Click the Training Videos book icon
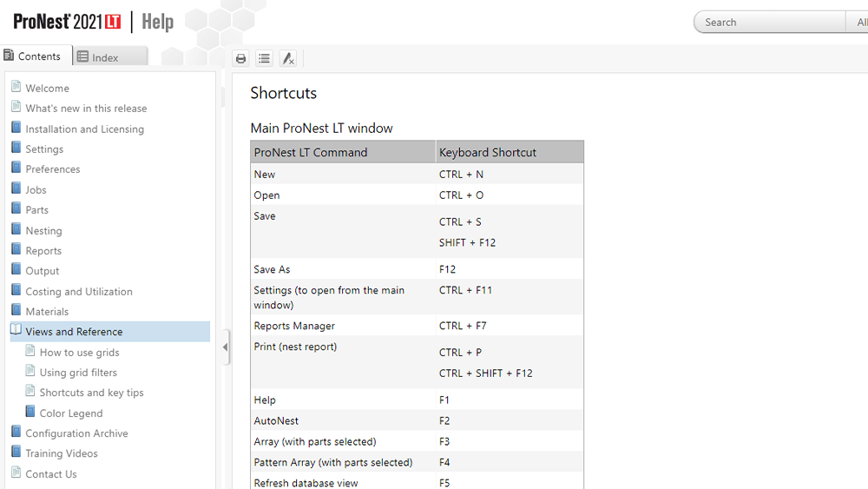Viewport: 868px width, 489px height. click(16, 453)
